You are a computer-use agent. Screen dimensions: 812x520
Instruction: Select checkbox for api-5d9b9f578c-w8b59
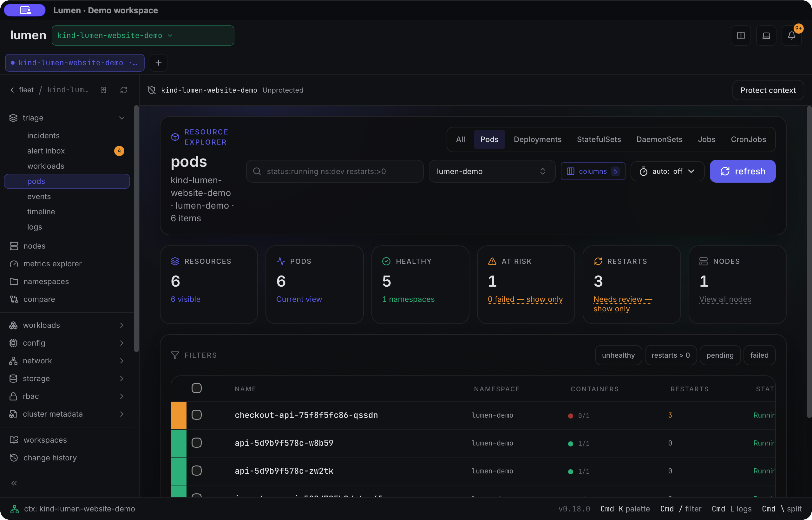click(x=197, y=443)
